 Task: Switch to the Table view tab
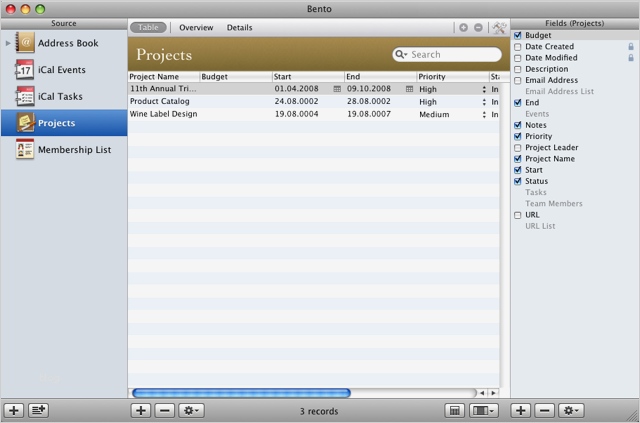(x=148, y=27)
